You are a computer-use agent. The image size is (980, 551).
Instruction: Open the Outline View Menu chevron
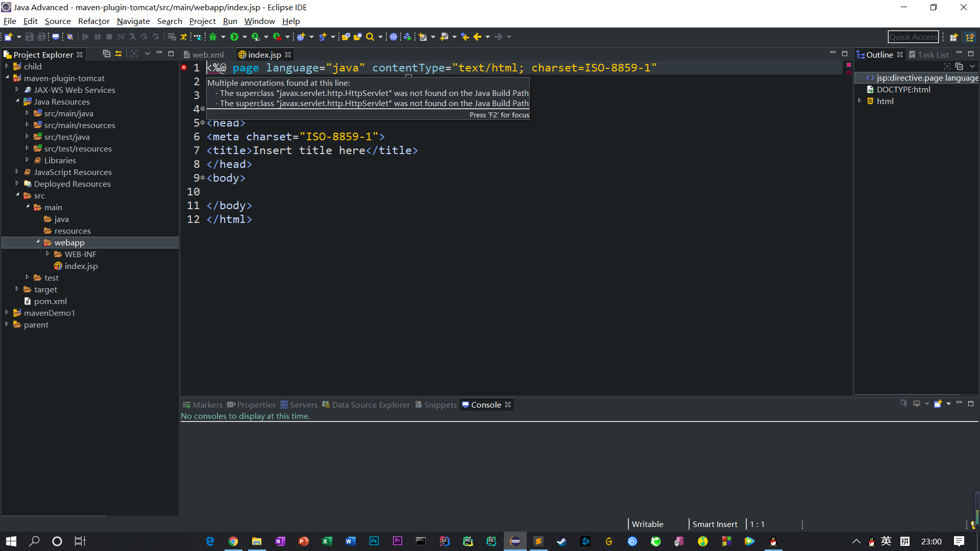972,66
